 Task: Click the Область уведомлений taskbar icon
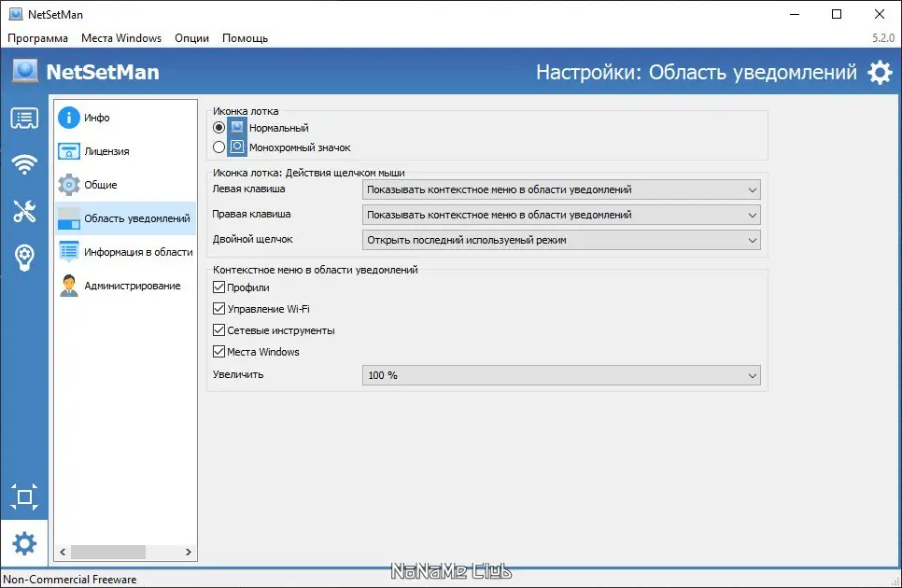click(x=69, y=218)
